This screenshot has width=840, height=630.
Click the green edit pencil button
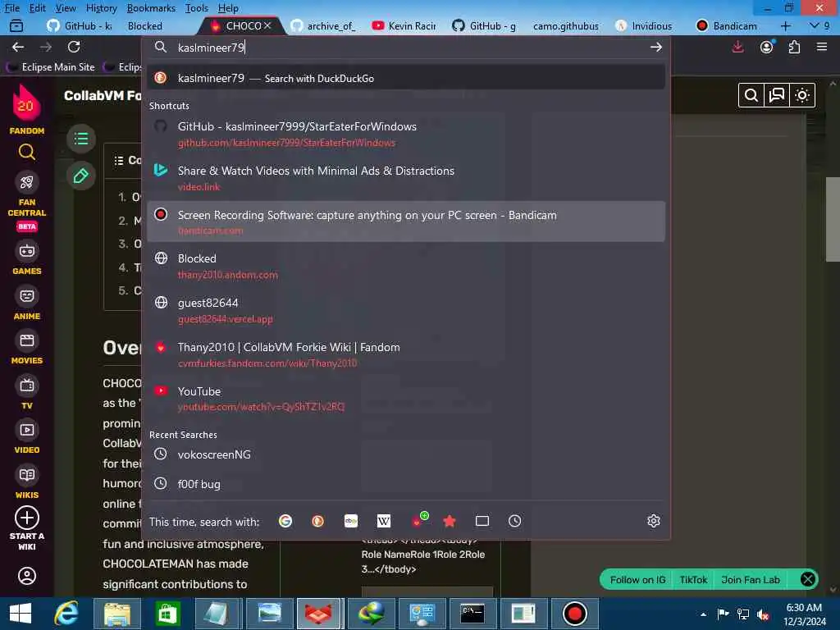pos(81,176)
